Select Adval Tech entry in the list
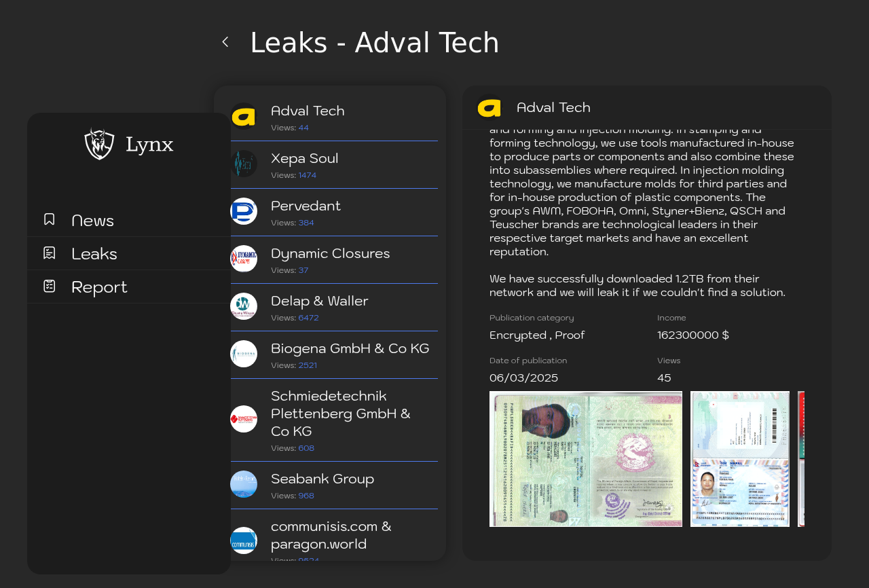 334,117
